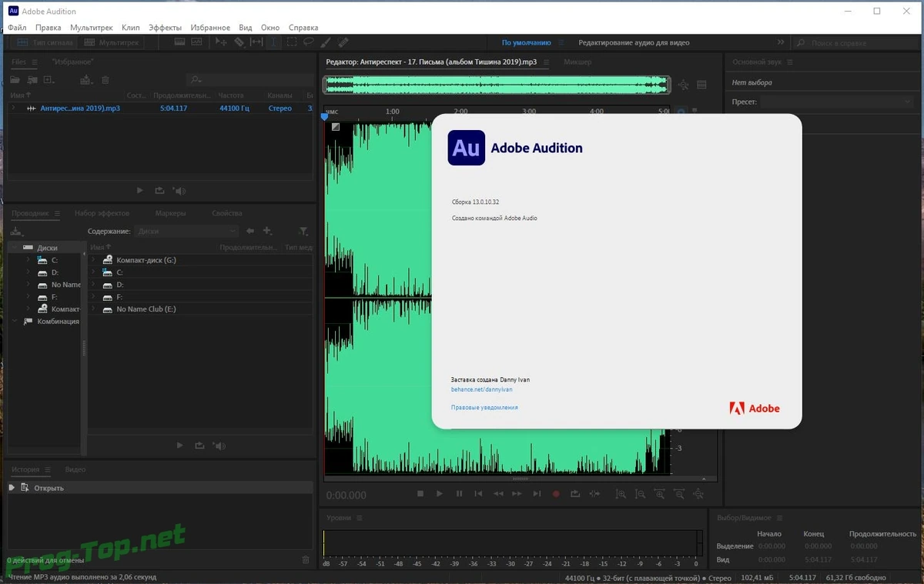Select the Marquee Selection tool
This screenshot has width=924, height=584.
(x=292, y=42)
